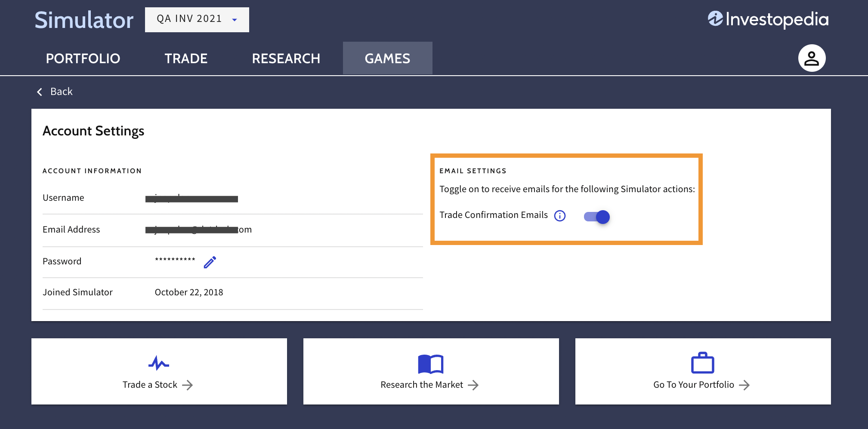Open the TRADE tab
The image size is (868, 429).
(x=186, y=58)
